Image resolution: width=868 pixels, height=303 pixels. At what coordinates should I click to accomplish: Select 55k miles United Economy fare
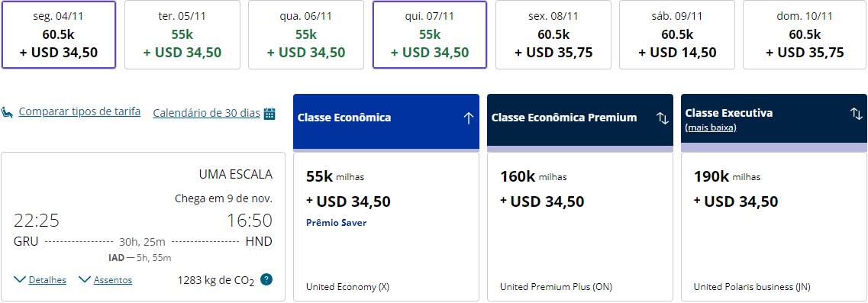pos(386,227)
